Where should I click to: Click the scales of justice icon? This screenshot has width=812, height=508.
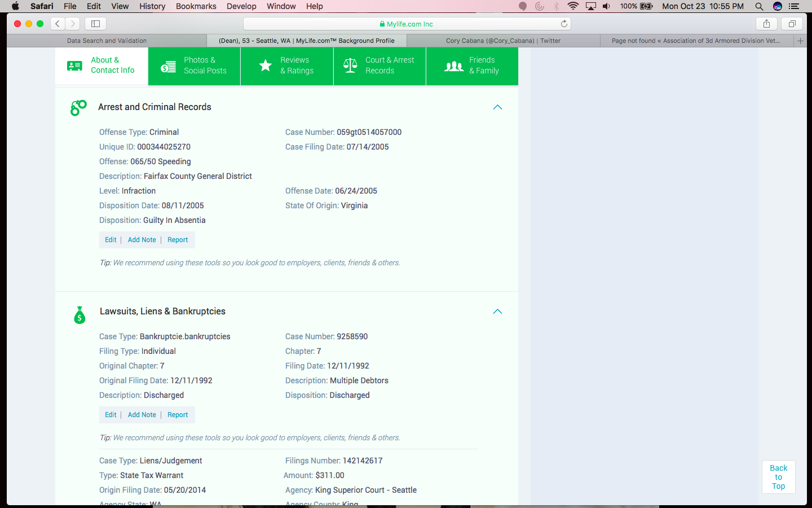(x=350, y=65)
